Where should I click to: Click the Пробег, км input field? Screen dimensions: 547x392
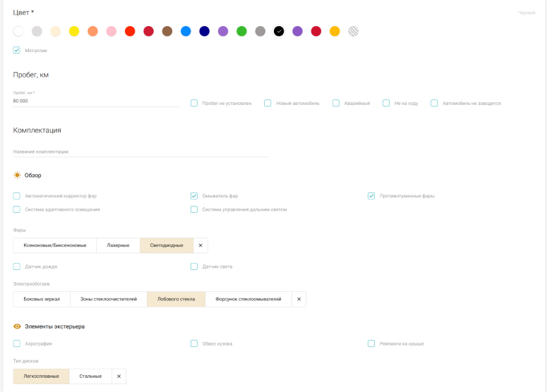tap(97, 101)
